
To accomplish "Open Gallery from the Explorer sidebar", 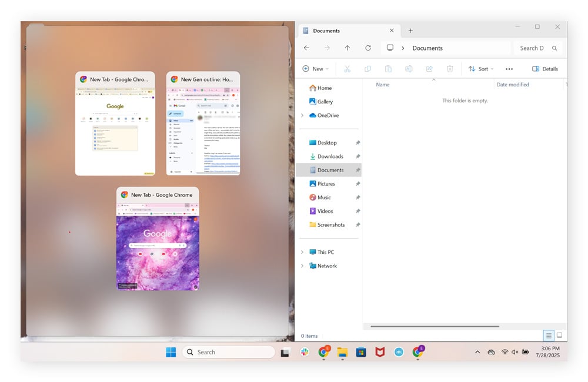I will (325, 101).
